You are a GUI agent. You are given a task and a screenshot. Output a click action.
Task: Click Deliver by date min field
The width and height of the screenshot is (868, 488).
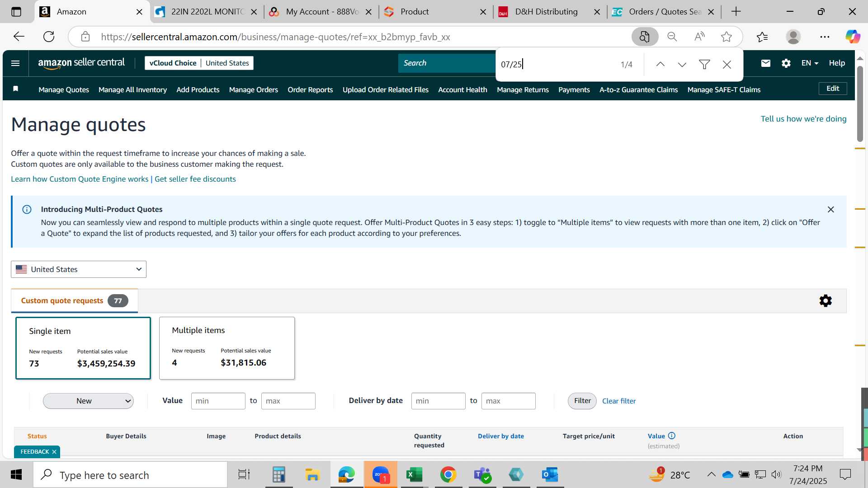pyautogui.click(x=438, y=401)
